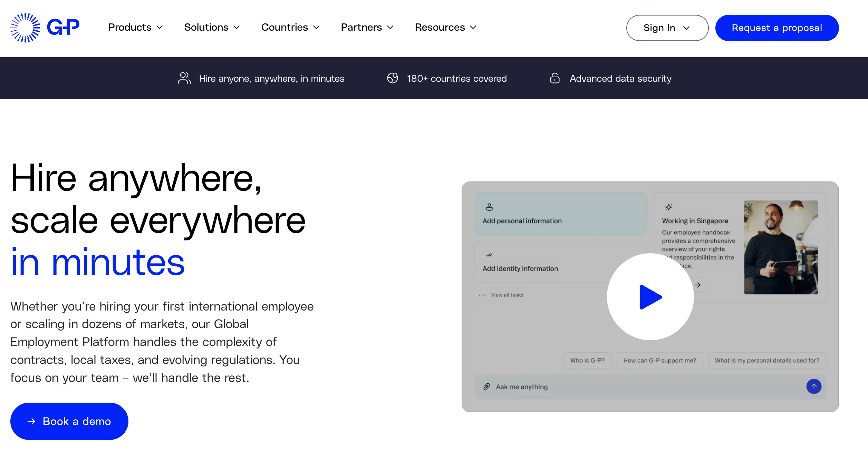Click the globe icon beside 180+ countries
Image resolution: width=868 pixels, height=452 pixels.
click(x=393, y=78)
